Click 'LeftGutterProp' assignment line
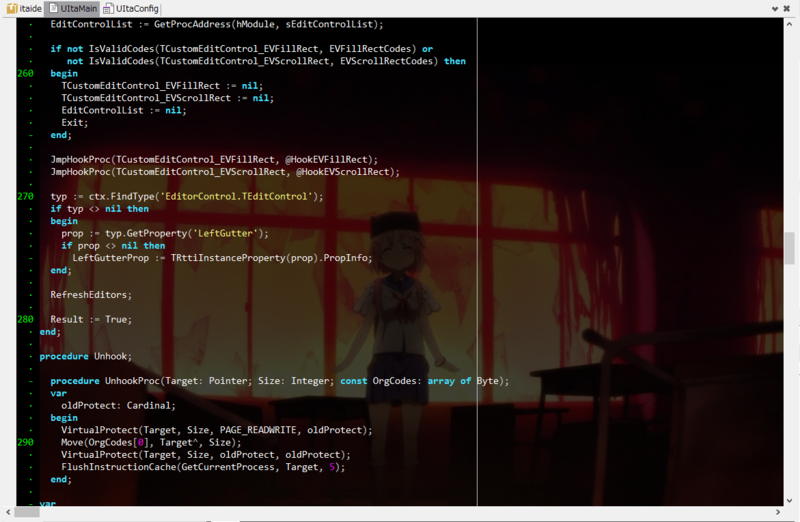 tap(222, 258)
